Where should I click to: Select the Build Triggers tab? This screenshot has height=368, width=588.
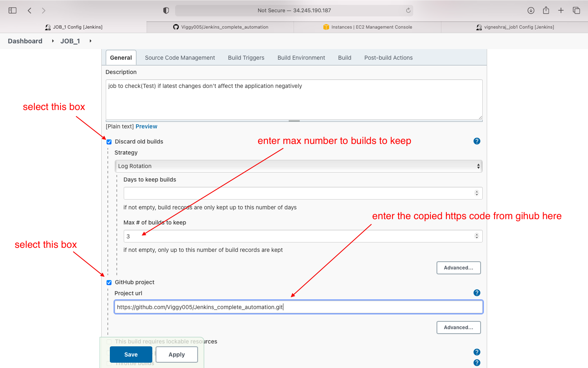[x=246, y=58]
